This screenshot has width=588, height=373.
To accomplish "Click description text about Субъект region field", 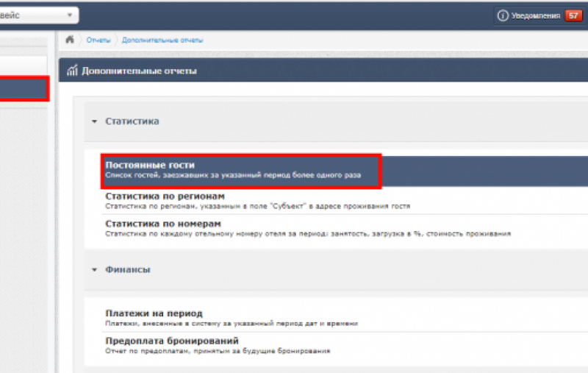I will tap(258, 207).
